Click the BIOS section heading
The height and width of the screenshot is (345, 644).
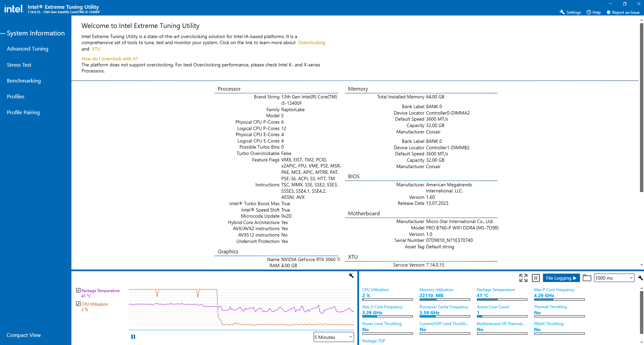coord(354,177)
